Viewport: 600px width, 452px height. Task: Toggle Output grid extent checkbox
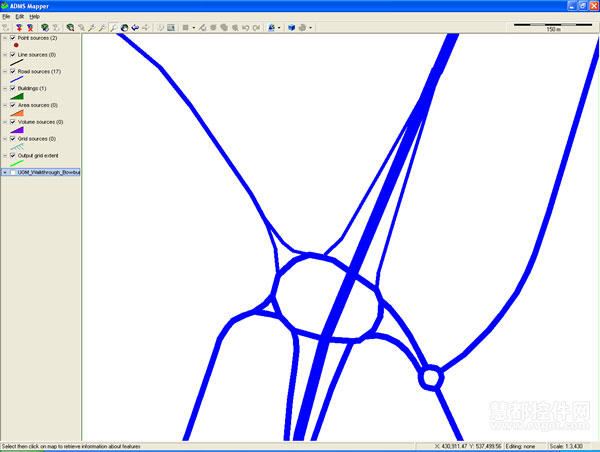pos(13,156)
